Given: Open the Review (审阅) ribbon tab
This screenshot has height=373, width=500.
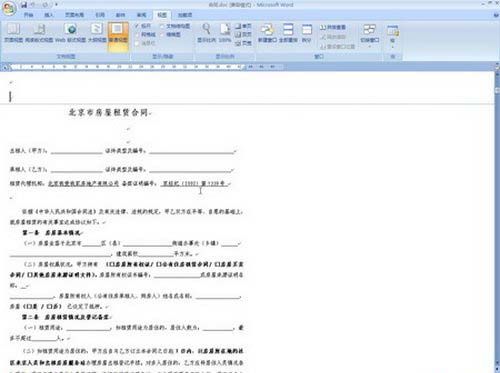Looking at the screenshot, I should pos(141,15).
